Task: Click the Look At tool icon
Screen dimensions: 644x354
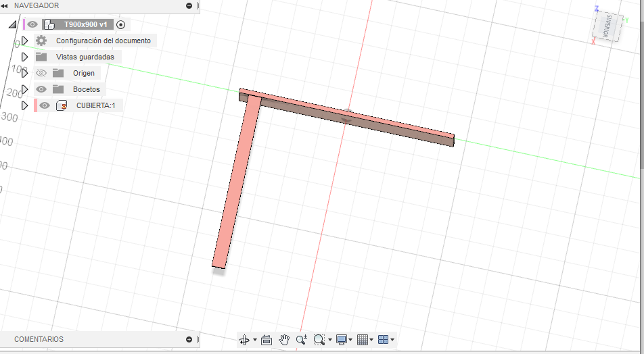Action: coord(267,340)
